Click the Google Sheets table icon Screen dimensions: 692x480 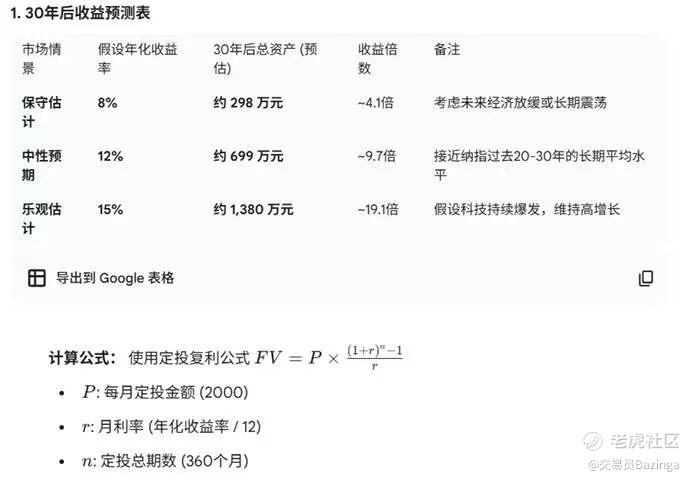[x=37, y=278]
